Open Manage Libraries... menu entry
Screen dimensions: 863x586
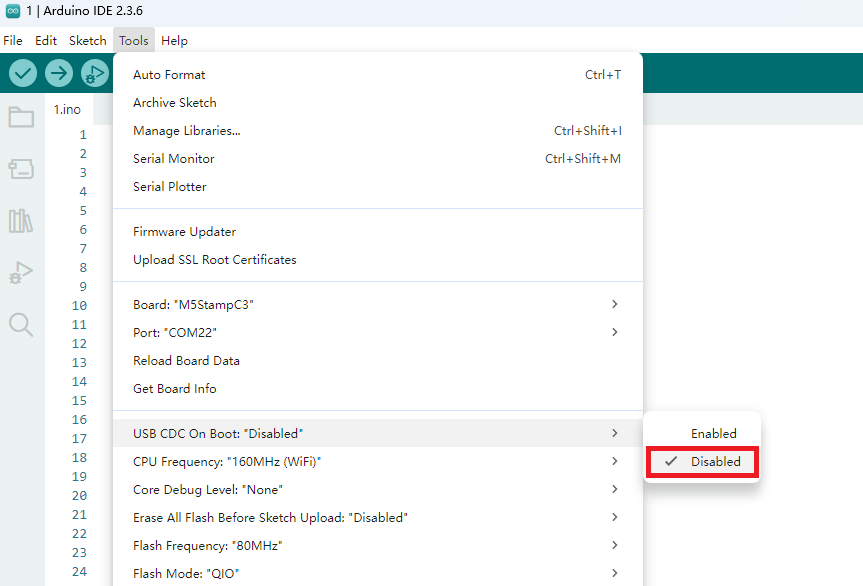pos(378,131)
